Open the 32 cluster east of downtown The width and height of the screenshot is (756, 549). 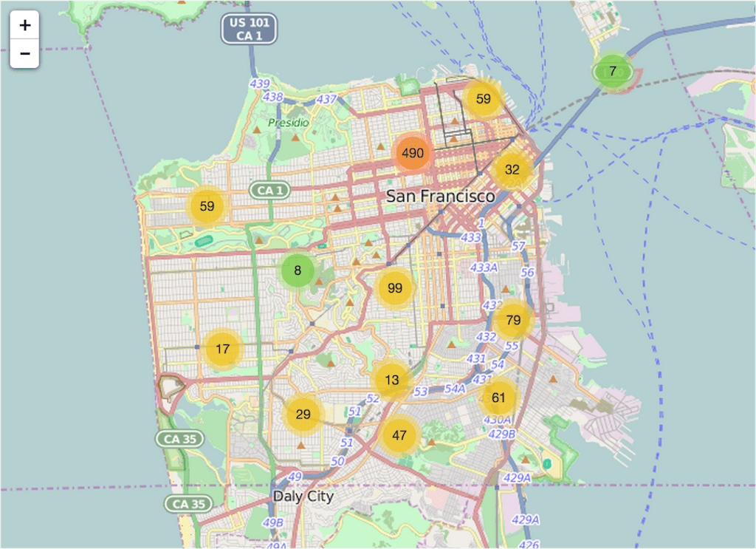coord(512,169)
